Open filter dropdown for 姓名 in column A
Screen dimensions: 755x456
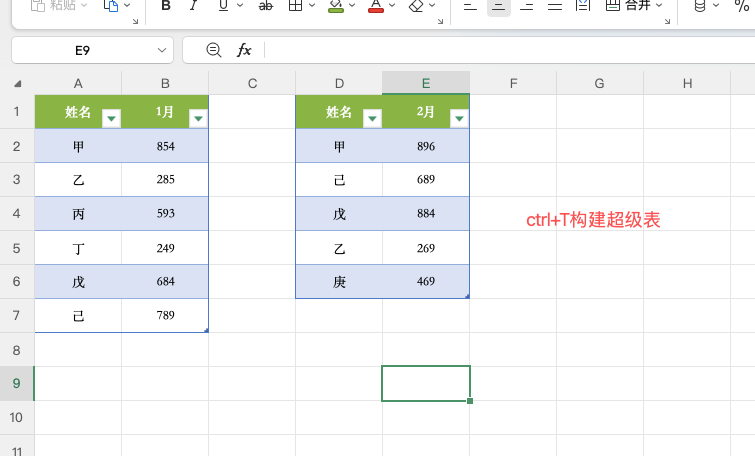click(x=111, y=118)
